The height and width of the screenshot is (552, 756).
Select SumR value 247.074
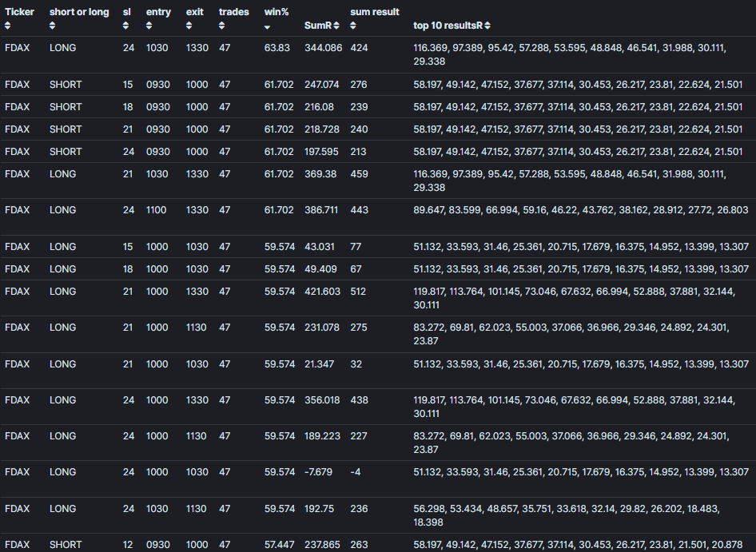point(322,85)
